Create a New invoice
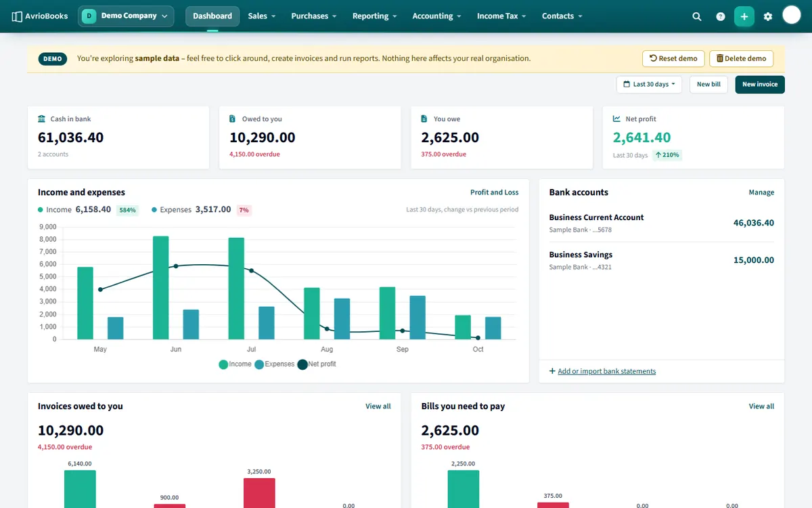Screen dimensions: 812x508 pyautogui.click(x=760, y=85)
